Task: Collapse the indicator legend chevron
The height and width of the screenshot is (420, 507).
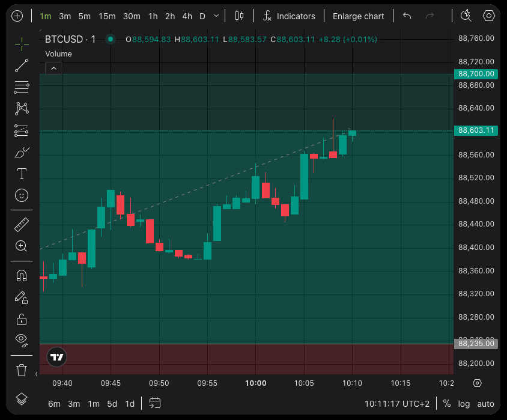Action: tap(53, 68)
